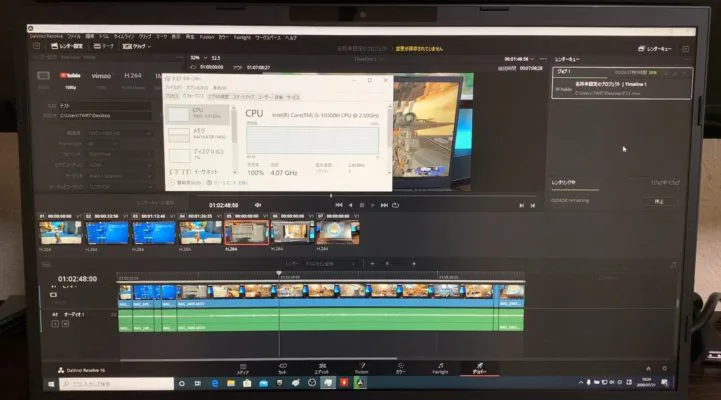This screenshot has width=721, height=400.
Task: Open the Edit page icon
Action: 322,369
